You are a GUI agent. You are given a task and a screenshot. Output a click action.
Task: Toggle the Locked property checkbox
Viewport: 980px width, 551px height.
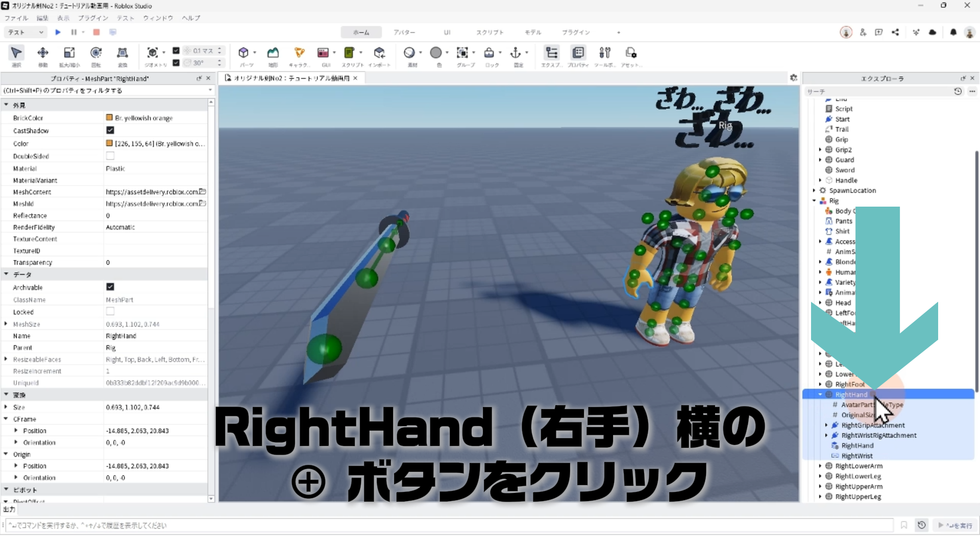point(110,312)
